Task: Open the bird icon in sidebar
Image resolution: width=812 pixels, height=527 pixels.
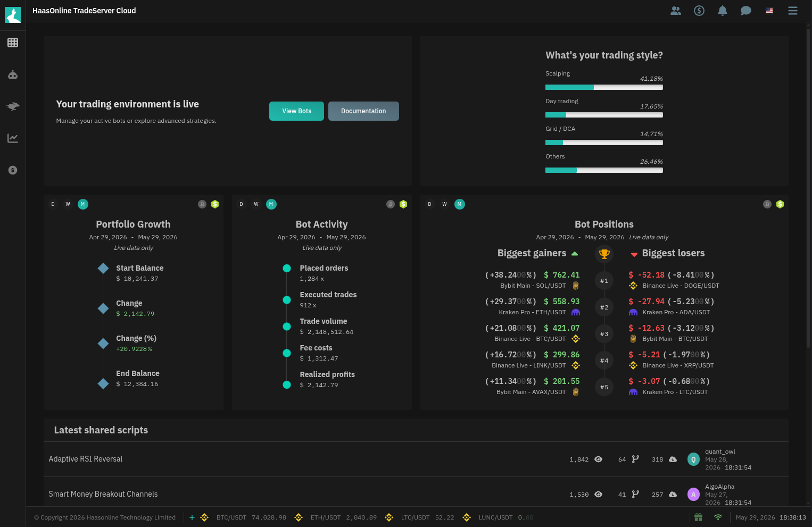Action: [x=13, y=106]
